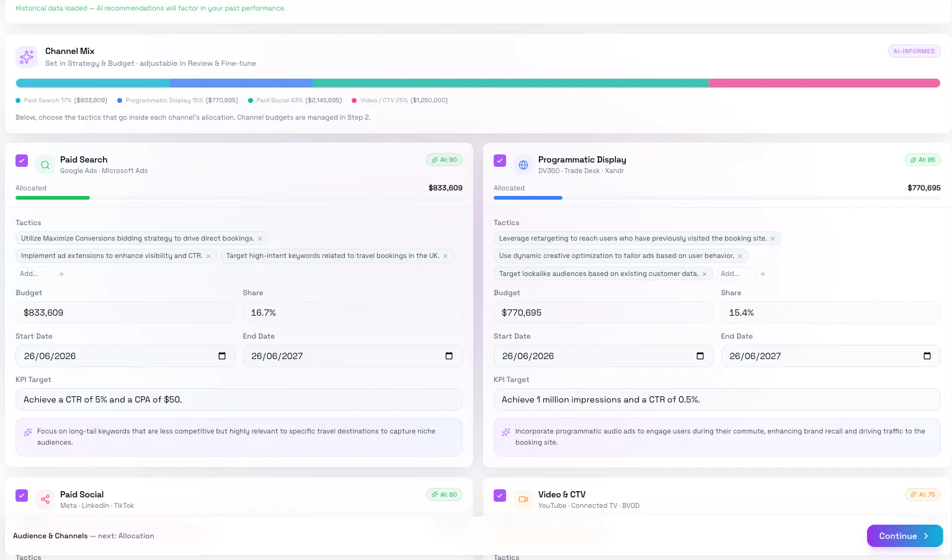Click the AI: 75 score badge
952x560 pixels.
coord(923,495)
